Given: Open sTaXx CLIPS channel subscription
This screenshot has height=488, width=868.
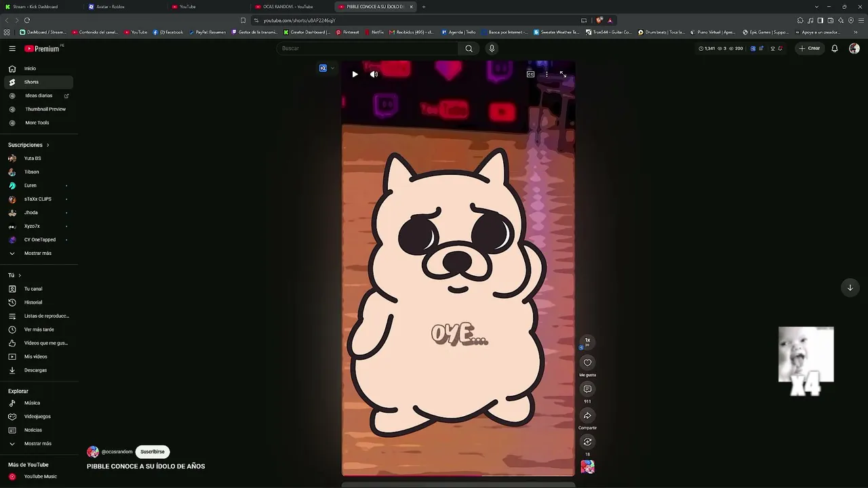Looking at the screenshot, I should (x=39, y=199).
